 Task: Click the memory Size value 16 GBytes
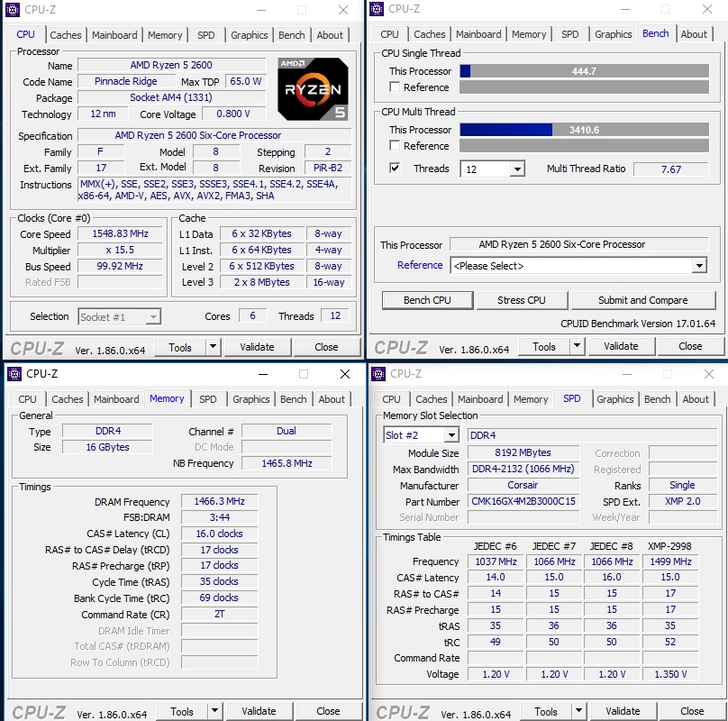pos(108,447)
